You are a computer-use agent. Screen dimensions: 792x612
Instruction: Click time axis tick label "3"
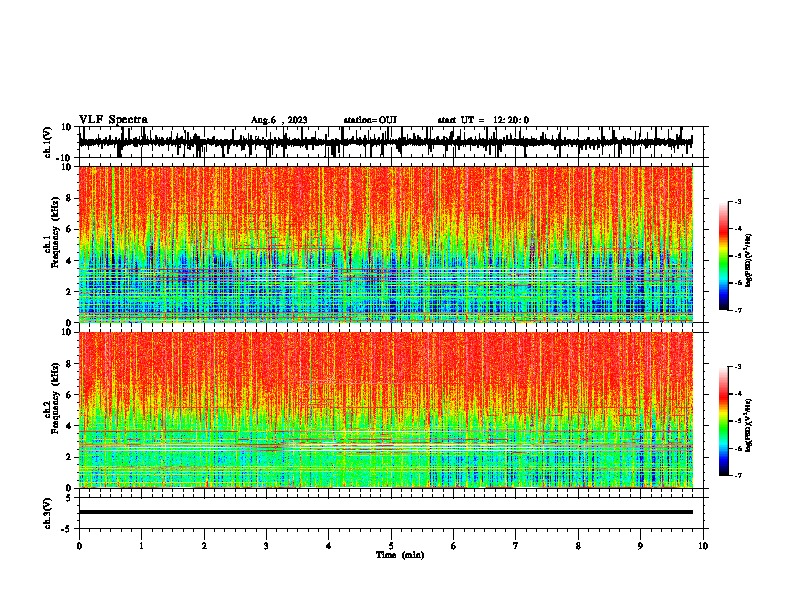266,546
